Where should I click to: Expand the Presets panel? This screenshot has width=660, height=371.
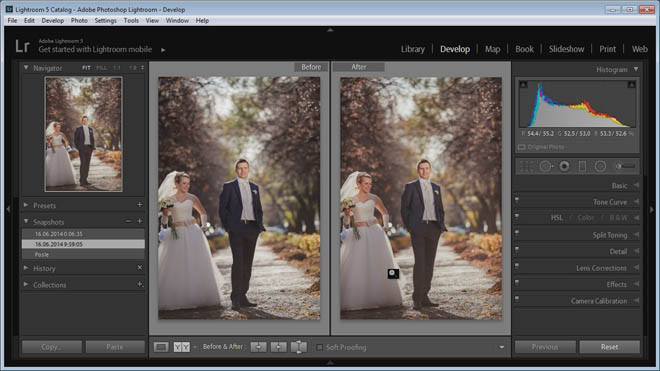coord(26,205)
